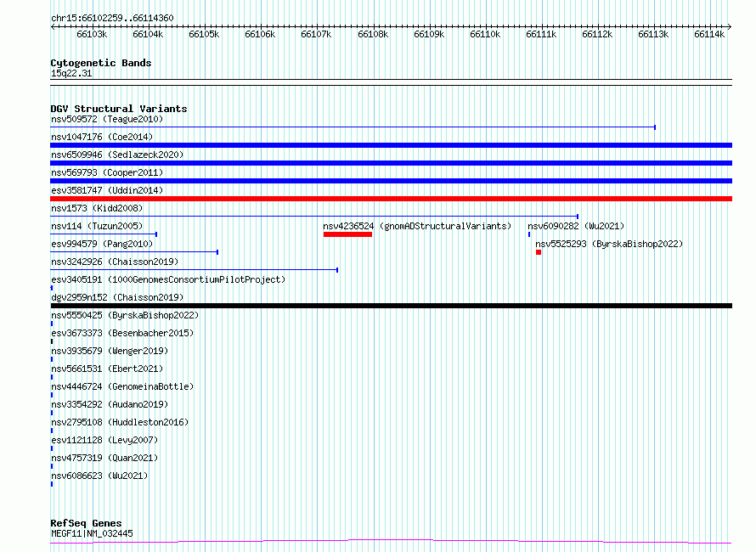
Task: Select the esv3581747 (Uddin2014) label
Action: (x=107, y=190)
